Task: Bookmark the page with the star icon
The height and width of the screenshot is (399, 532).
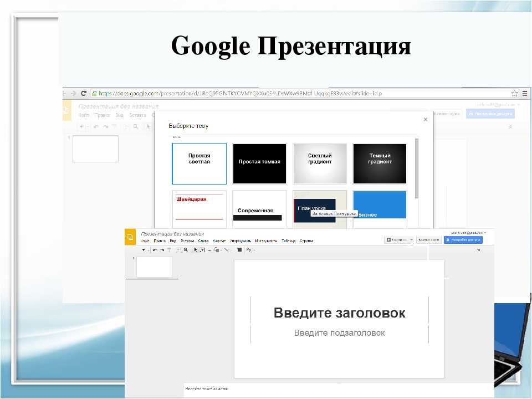Action: [514, 93]
